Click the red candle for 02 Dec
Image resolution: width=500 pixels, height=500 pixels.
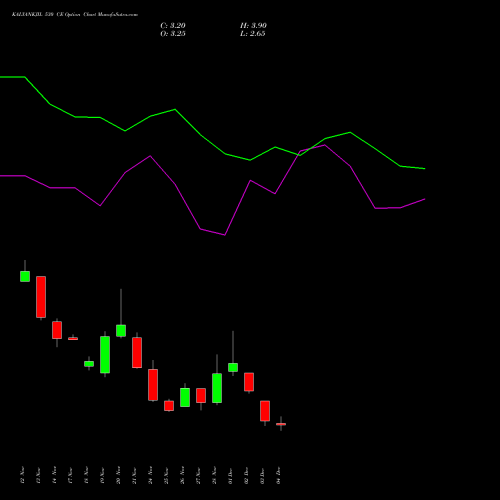tap(249, 382)
